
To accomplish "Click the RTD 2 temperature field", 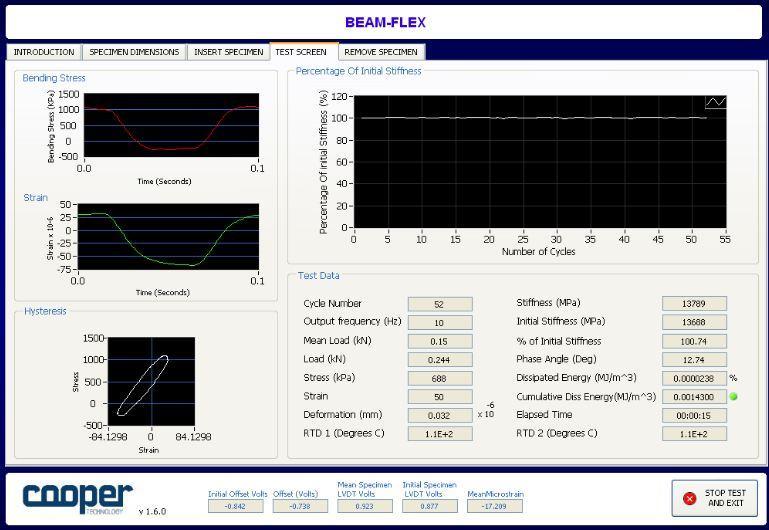I will [x=694, y=434].
